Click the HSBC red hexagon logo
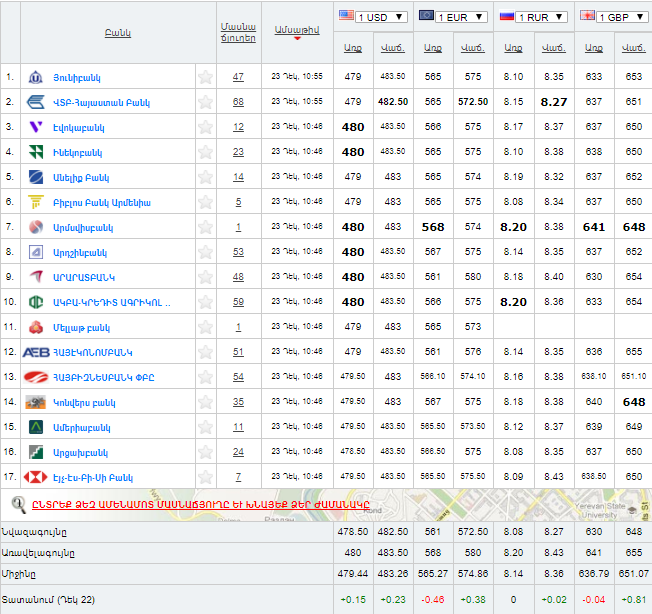This screenshot has height=614, width=652. pos(36,477)
